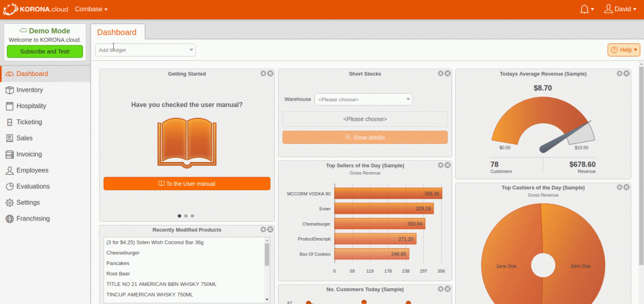
Task: Click the user manual book illustration
Action: click(x=187, y=143)
